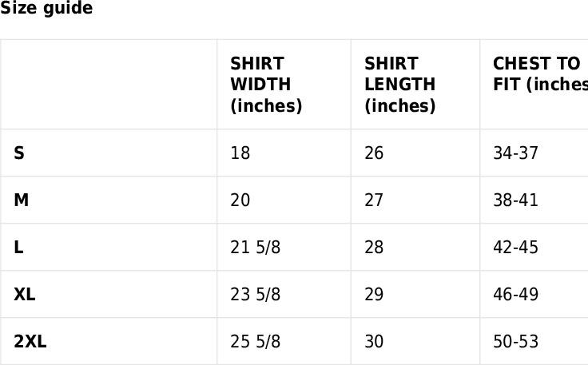Click the M size row label
This screenshot has height=365, width=588.
pos(22,200)
